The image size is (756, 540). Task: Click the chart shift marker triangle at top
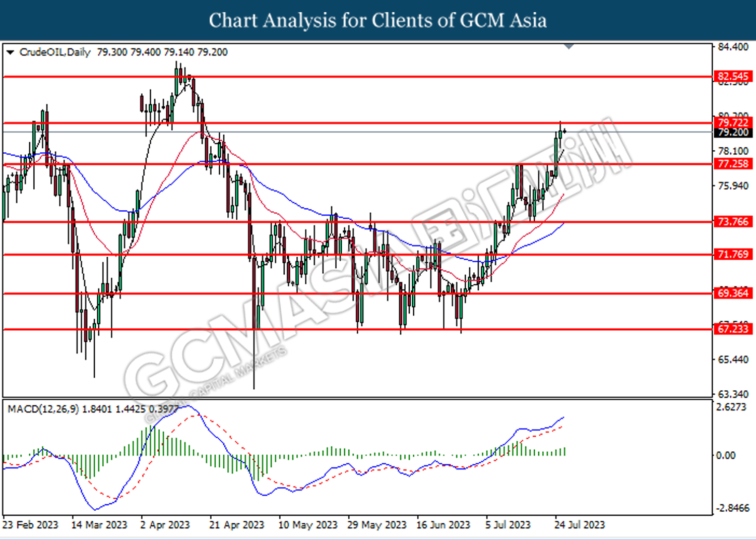(x=569, y=46)
